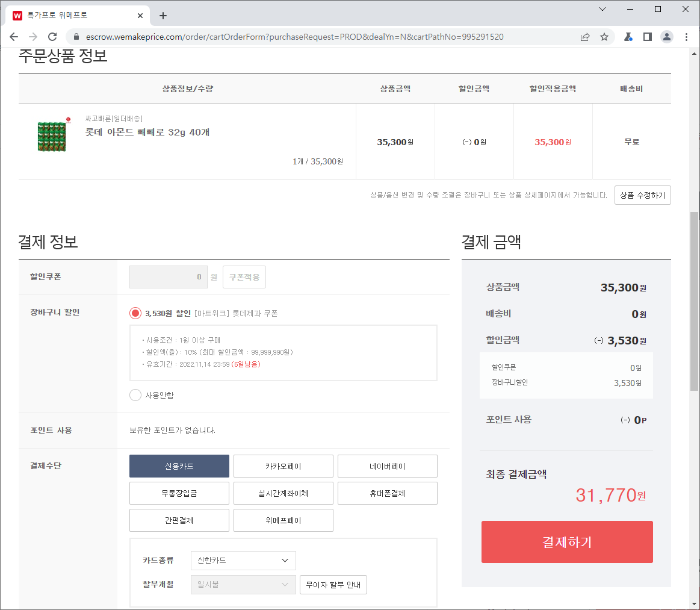Screen dimensions: 700x610
Task: Select the 3,530원 할인 coupon radio button
Action: click(x=135, y=313)
